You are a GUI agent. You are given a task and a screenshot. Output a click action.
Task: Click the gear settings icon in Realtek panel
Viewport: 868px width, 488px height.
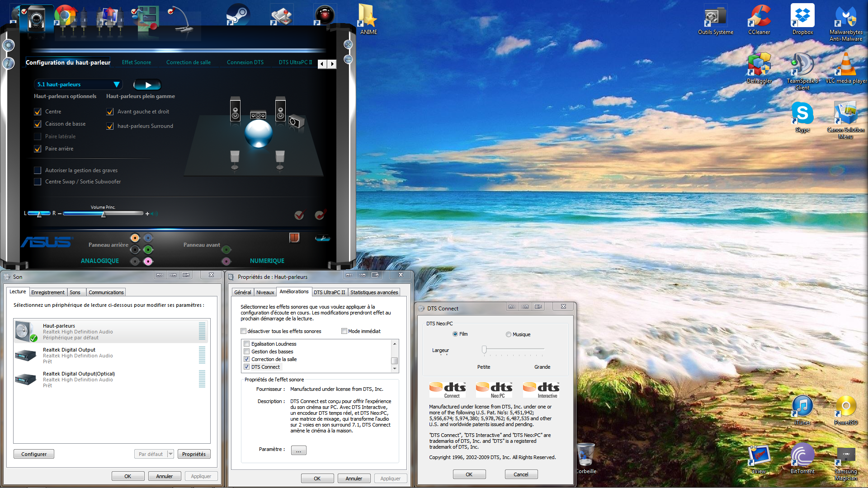[9, 45]
